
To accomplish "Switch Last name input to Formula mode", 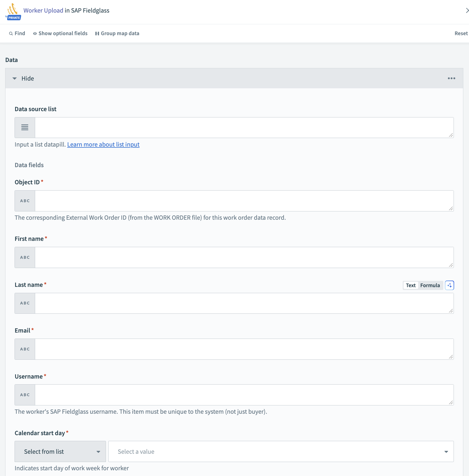I will tap(430, 285).
